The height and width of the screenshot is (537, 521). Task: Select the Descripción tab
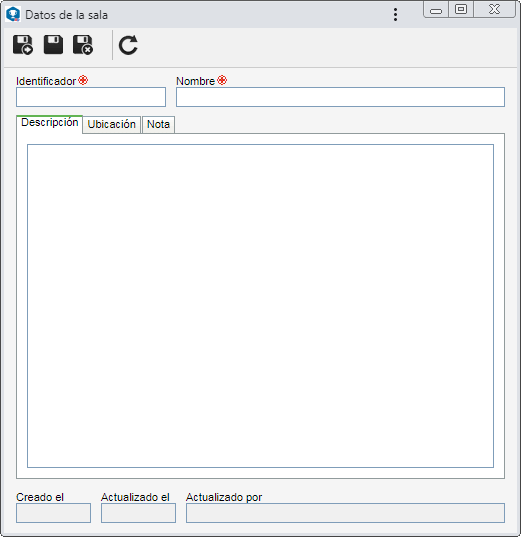pyautogui.click(x=49, y=123)
